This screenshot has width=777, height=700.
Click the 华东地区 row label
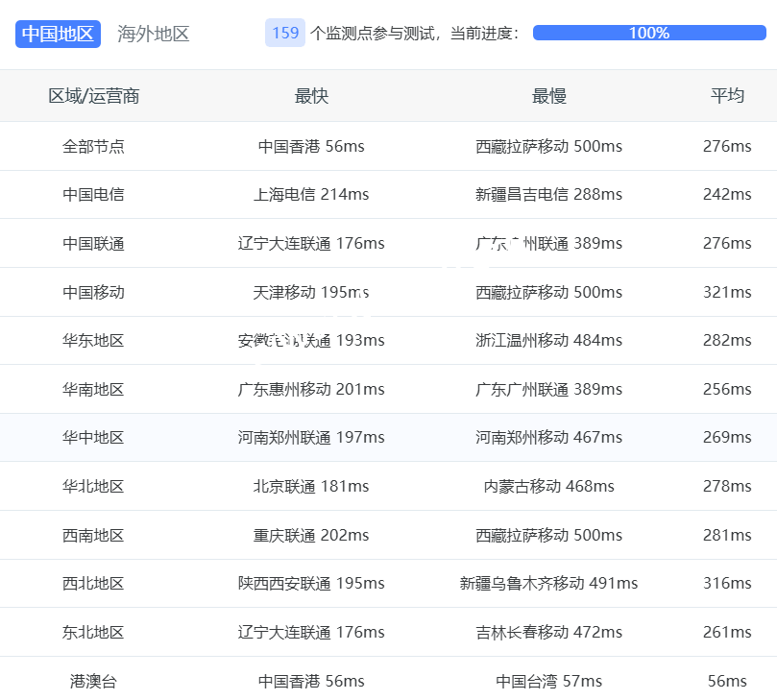pos(94,341)
